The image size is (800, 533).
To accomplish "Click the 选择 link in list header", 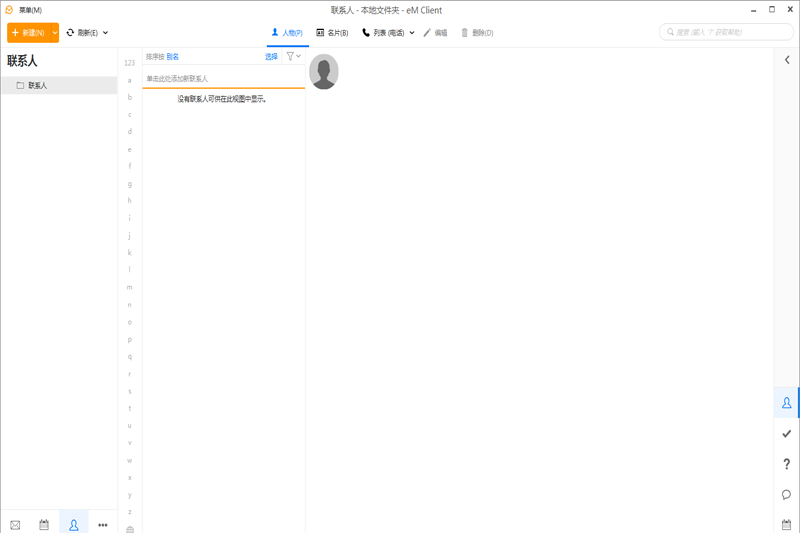I will coord(271,57).
